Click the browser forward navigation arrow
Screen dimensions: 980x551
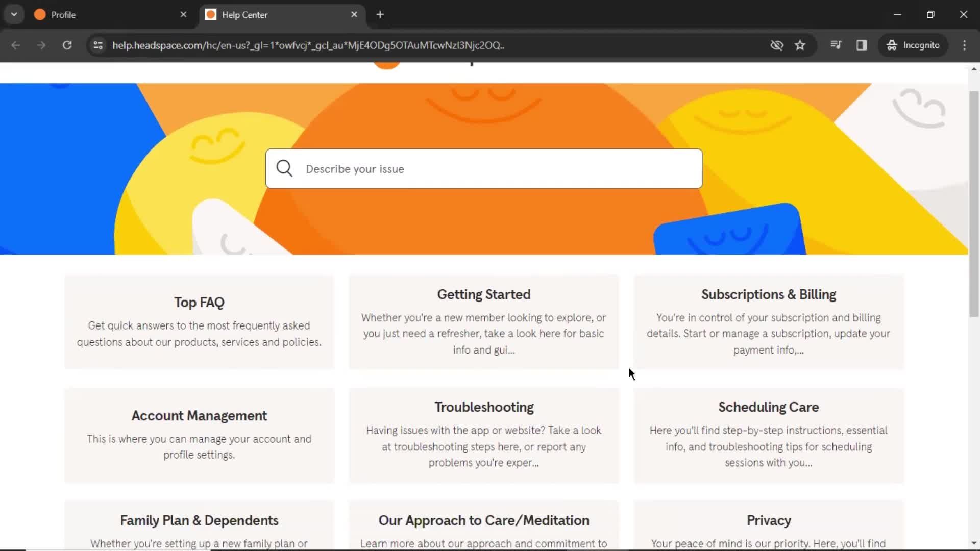[x=40, y=45]
